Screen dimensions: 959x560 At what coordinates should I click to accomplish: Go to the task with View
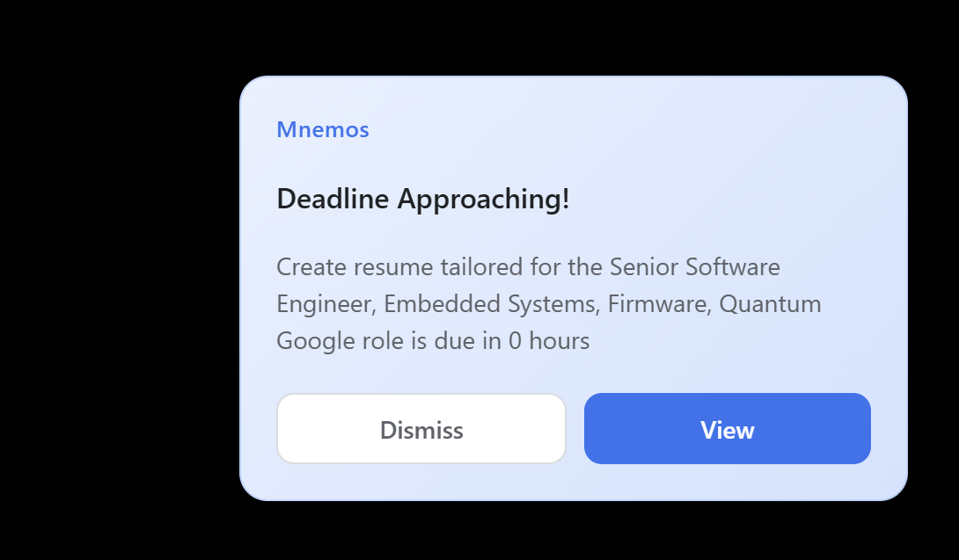(x=728, y=428)
